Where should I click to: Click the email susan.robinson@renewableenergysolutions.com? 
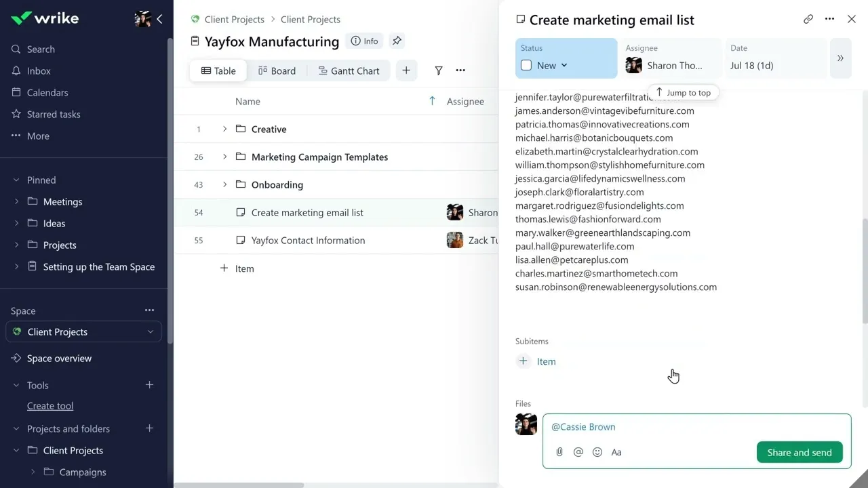[616, 287]
